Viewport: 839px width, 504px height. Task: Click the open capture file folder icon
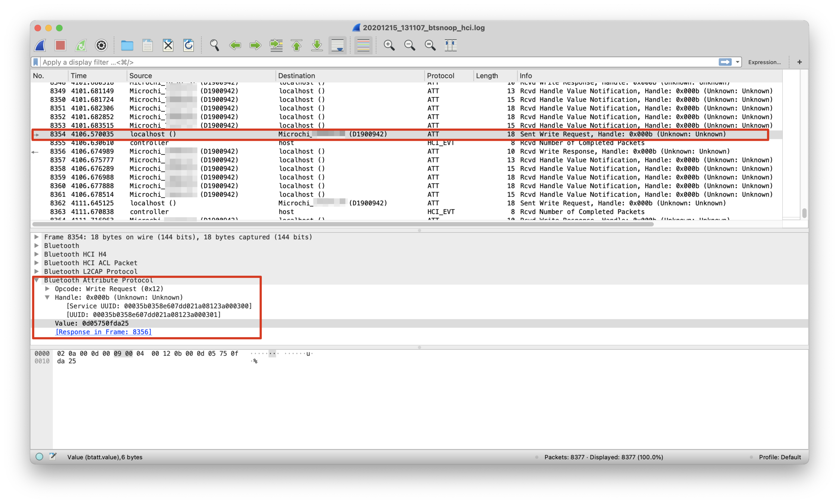(127, 45)
